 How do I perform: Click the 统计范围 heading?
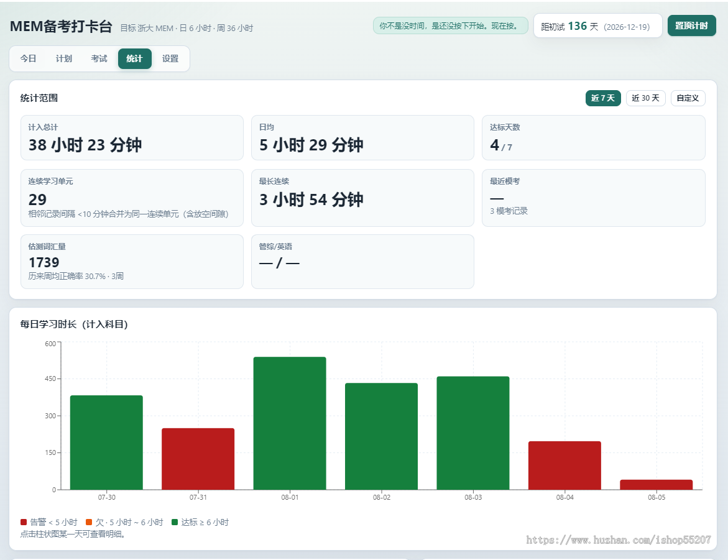(x=39, y=98)
